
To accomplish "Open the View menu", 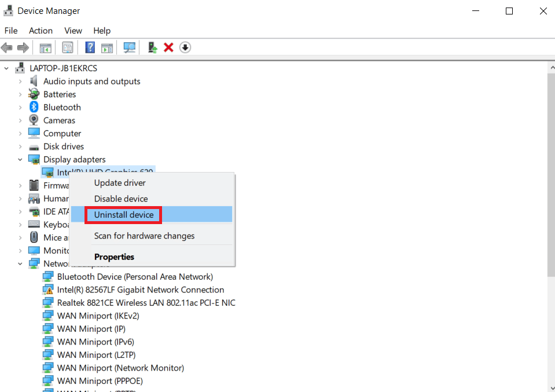I will [73, 31].
